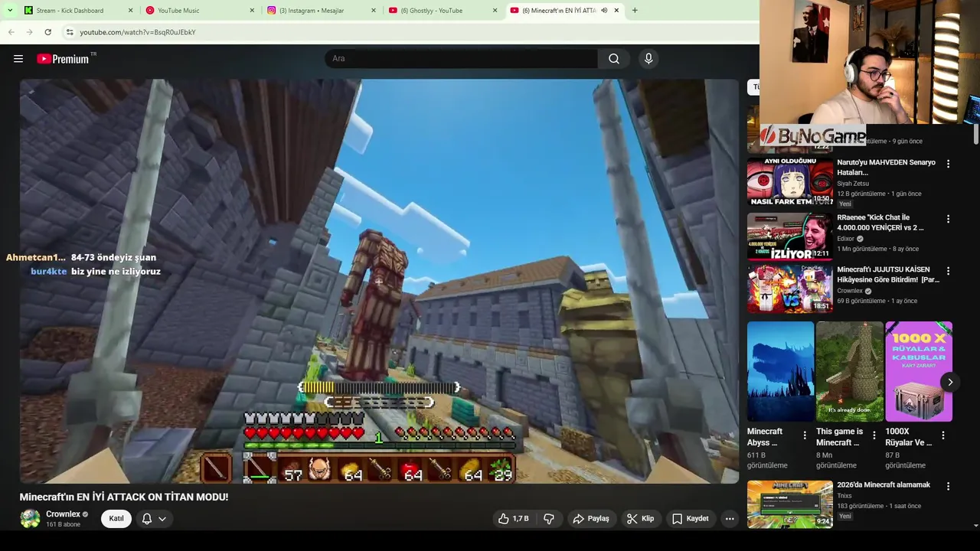Viewport: 980px width, 551px height.
Task: Click the browser address bar URL
Action: (x=138, y=32)
